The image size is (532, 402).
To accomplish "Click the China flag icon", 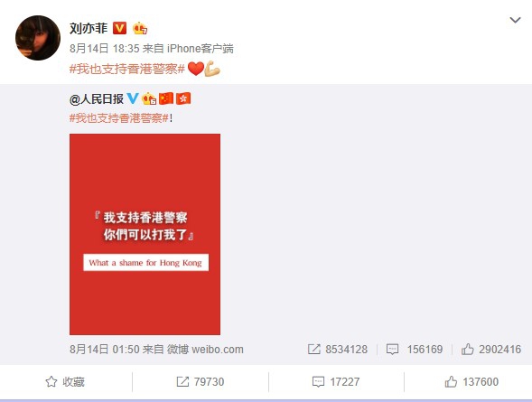I will point(166,98).
